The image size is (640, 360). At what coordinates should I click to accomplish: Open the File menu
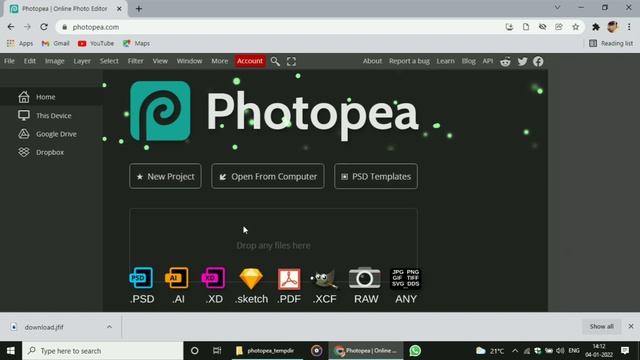(9, 61)
